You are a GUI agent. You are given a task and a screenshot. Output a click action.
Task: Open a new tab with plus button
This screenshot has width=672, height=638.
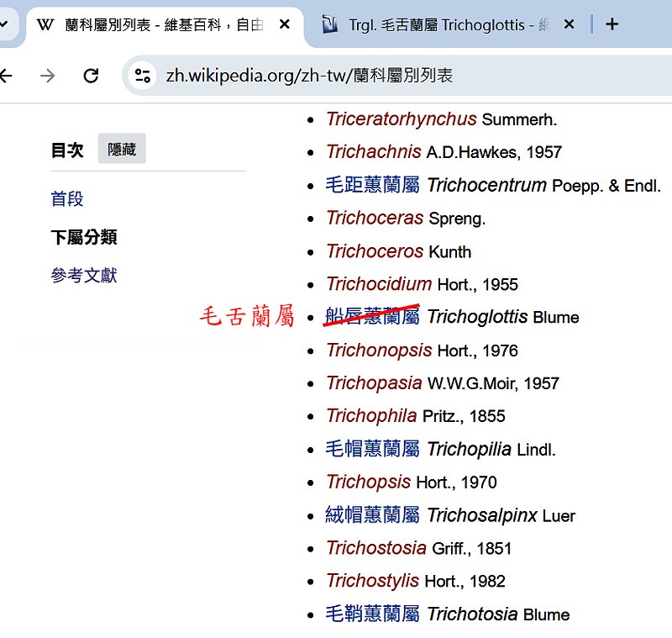click(612, 24)
